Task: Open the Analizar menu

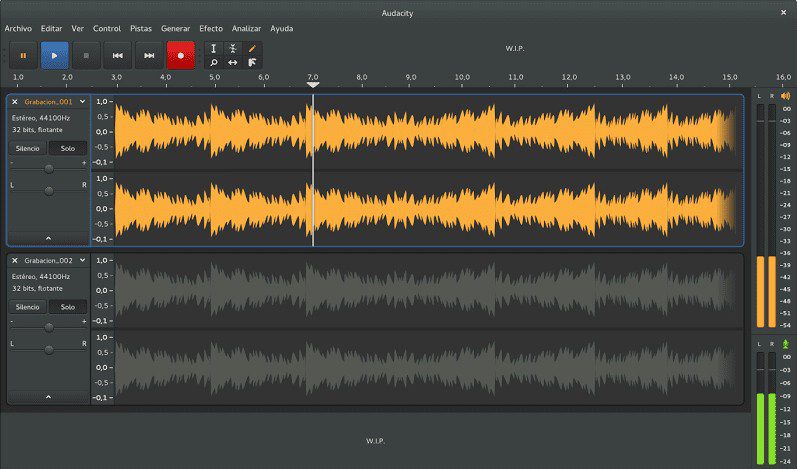Action: (247, 28)
